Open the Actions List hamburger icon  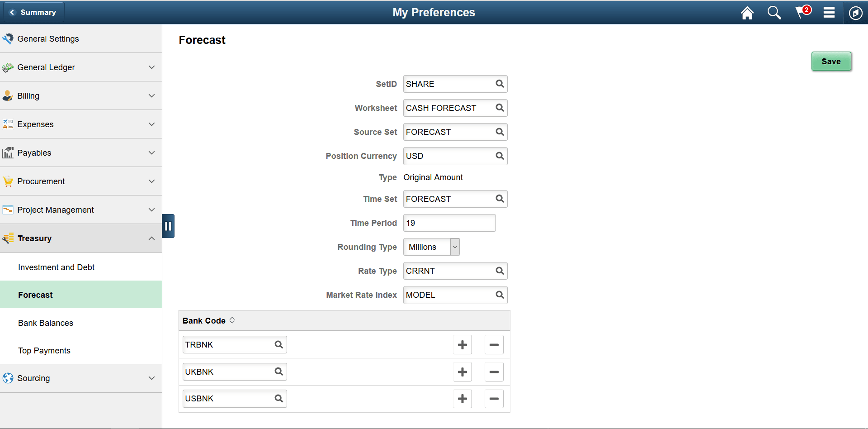(x=829, y=13)
